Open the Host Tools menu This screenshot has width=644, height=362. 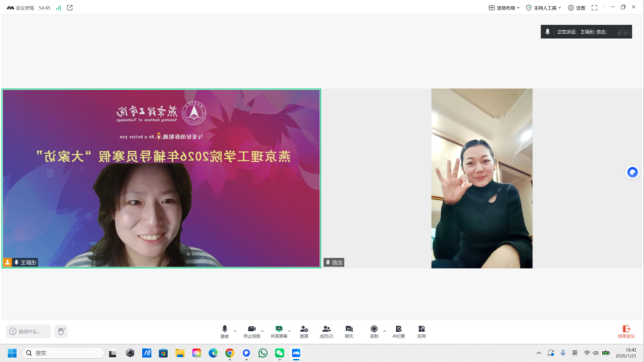click(x=544, y=7)
